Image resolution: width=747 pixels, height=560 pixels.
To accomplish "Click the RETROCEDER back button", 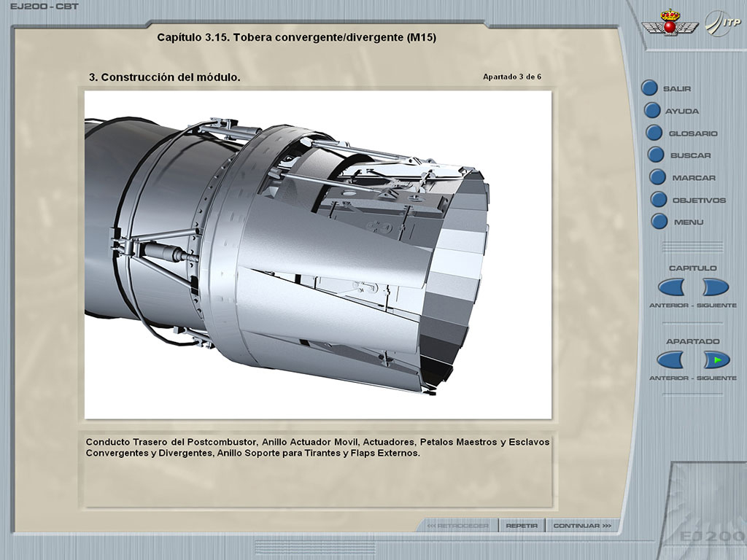I will pyautogui.click(x=459, y=525).
